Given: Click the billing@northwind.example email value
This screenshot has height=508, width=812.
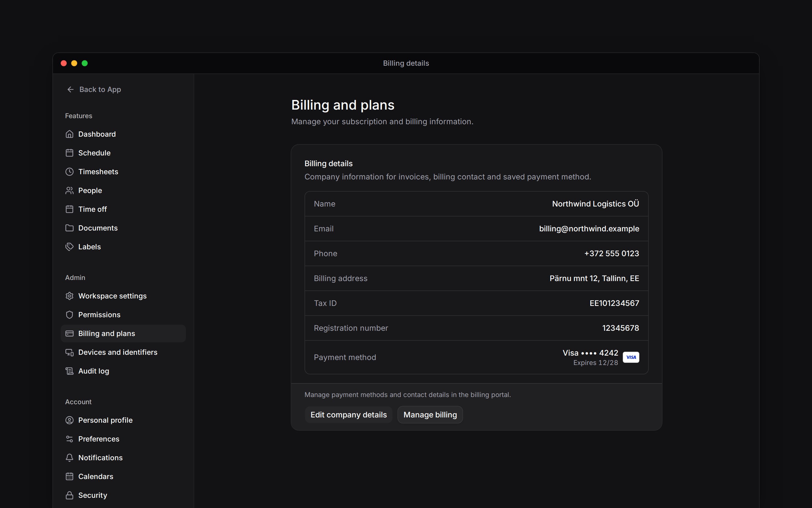Looking at the screenshot, I should 589,229.
